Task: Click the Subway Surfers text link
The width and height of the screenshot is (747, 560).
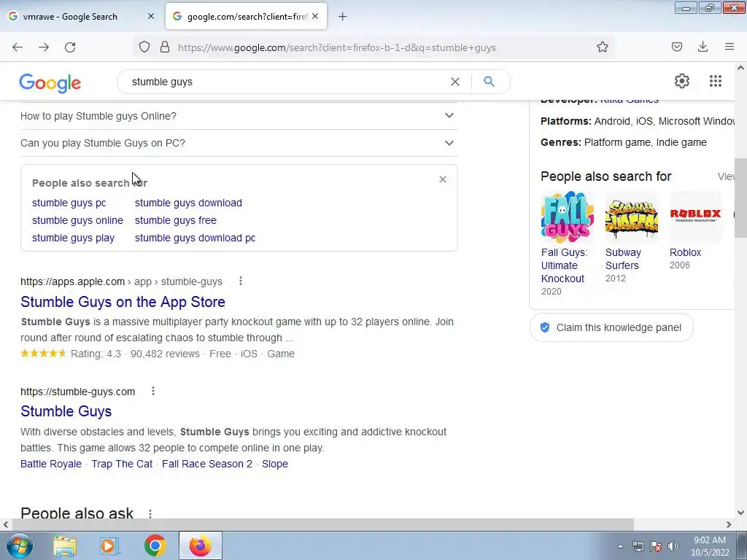Action: (x=623, y=259)
